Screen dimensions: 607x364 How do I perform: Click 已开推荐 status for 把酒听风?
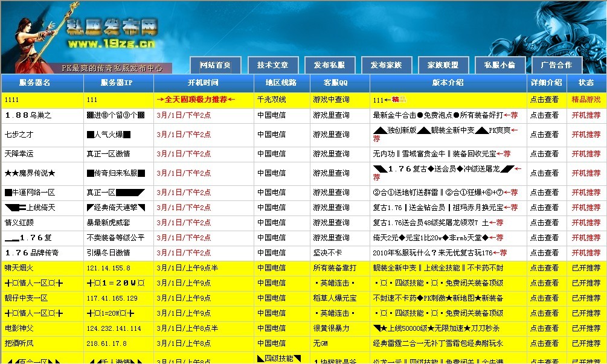pyautogui.click(x=585, y=343)
